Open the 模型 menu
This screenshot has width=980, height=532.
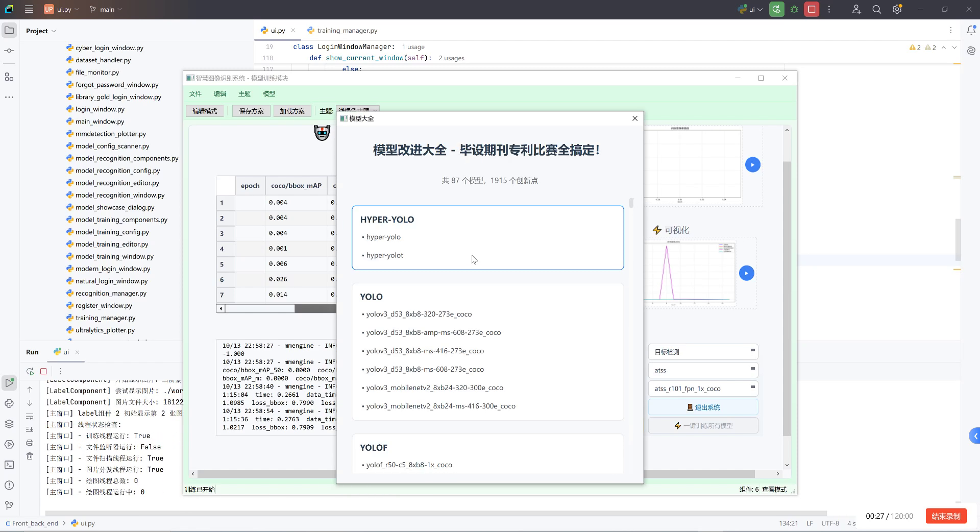[x=269, y=93]
